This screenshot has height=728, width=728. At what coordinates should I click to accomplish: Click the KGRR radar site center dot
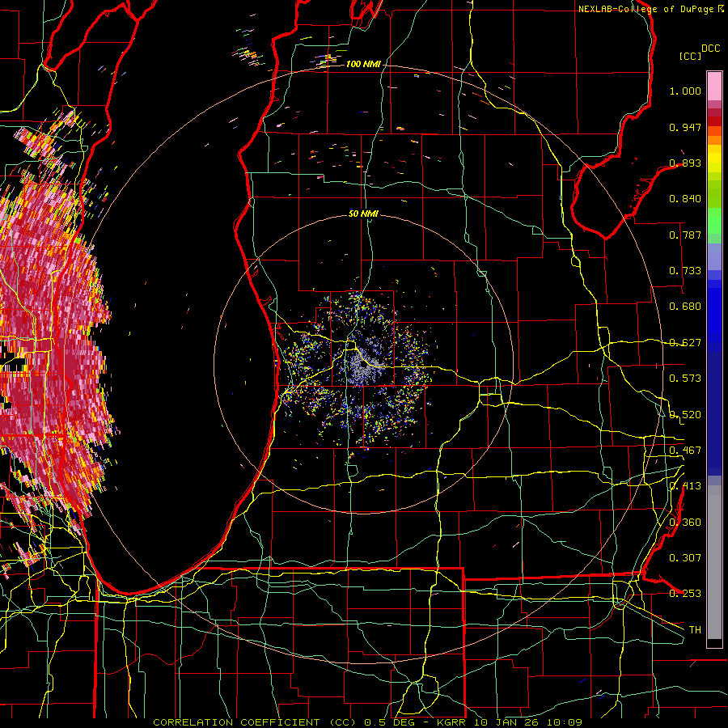pyautogui.click(x=363, y=365)
